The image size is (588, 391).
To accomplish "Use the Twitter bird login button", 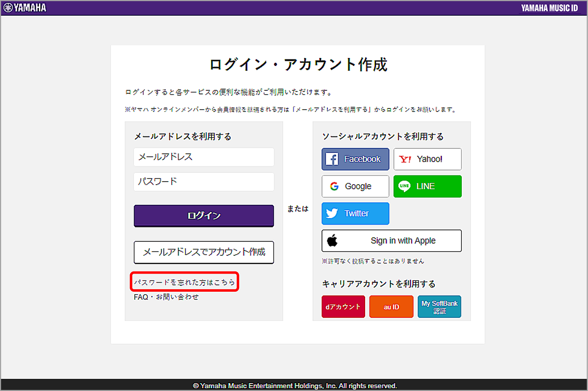I will point(332,214).
